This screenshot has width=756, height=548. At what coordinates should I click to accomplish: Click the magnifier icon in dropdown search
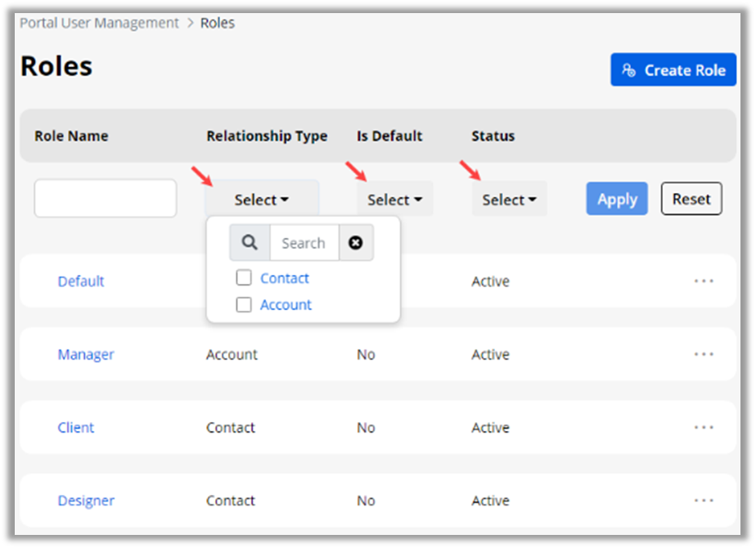coord(250,243)
